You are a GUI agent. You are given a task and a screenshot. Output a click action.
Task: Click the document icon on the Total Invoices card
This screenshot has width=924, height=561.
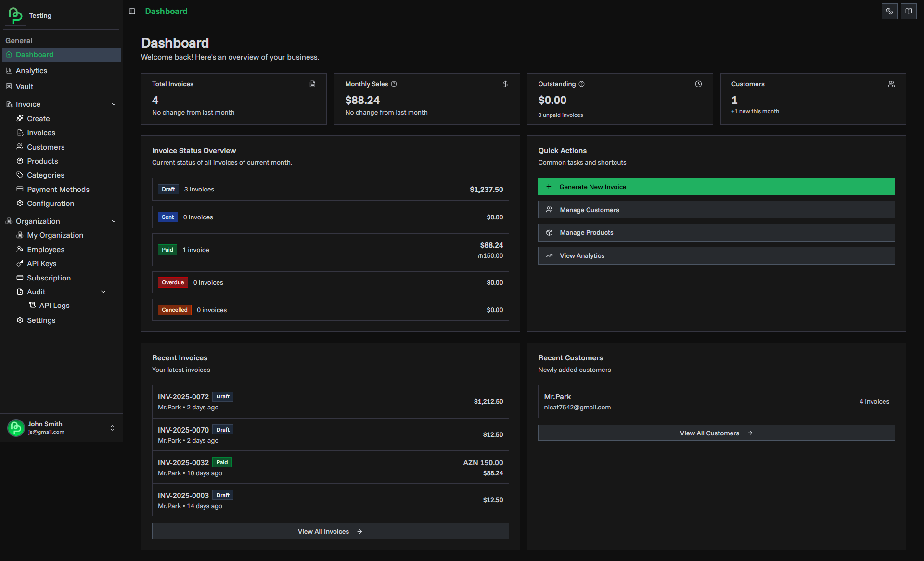click(x=312, y=84)
